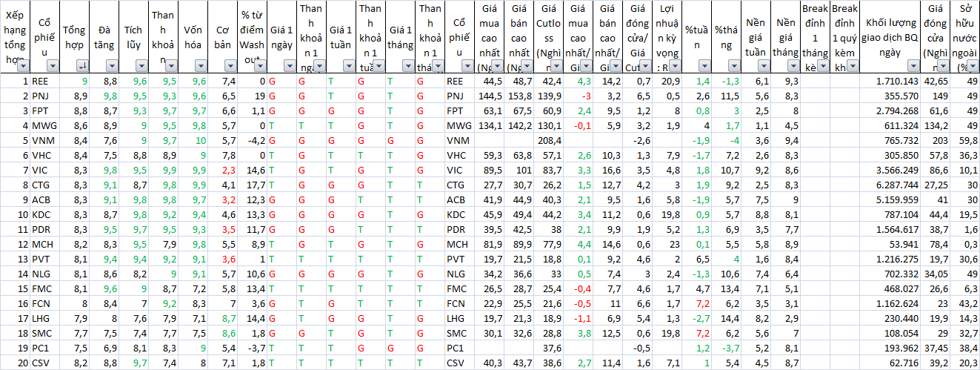Click the PC1 Cutloss value 37,6
980x370 pixels.
pos(549,348)
